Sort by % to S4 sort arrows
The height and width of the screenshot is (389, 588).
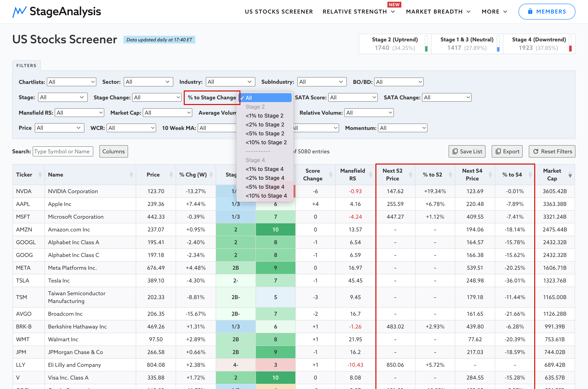pos(530,175)
